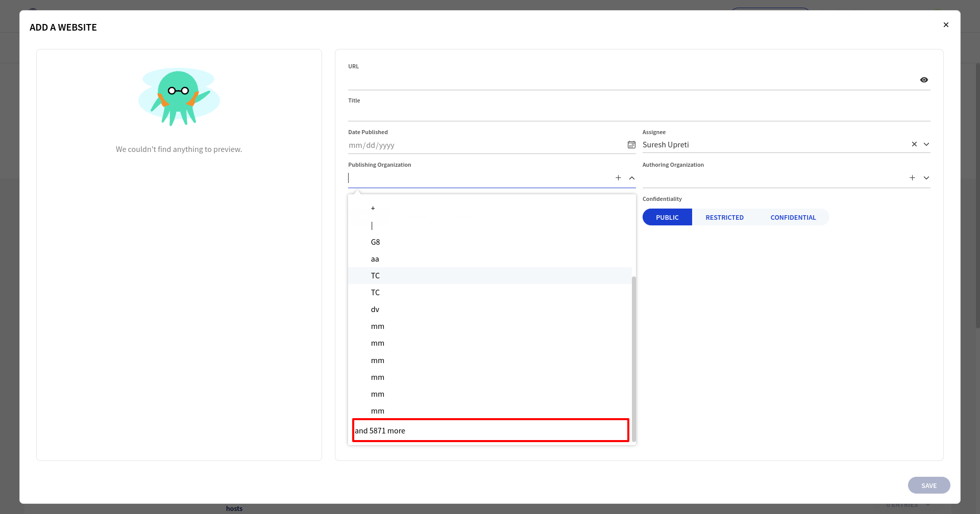
Task: Clear the assignee Suresh Upreti with the X icon
Action: pyautogui.click(x=914, y=144)
